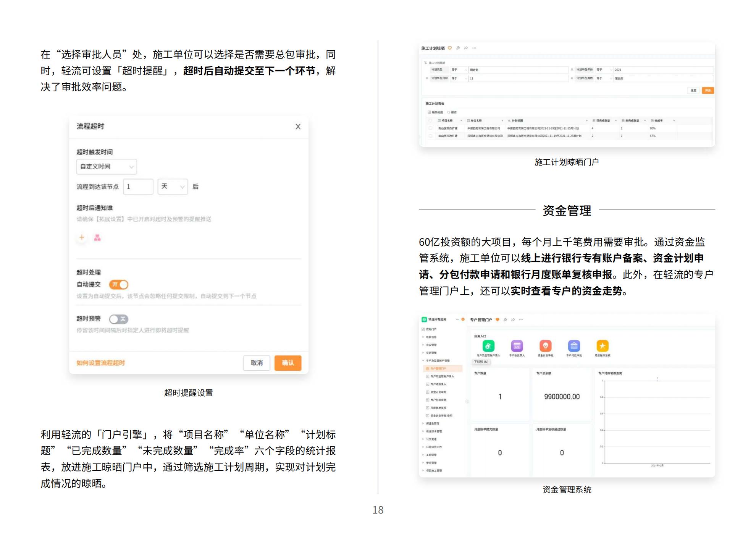Click the sidebar collapse arrow handle
The image size is (756, 535).
[467, 401]
